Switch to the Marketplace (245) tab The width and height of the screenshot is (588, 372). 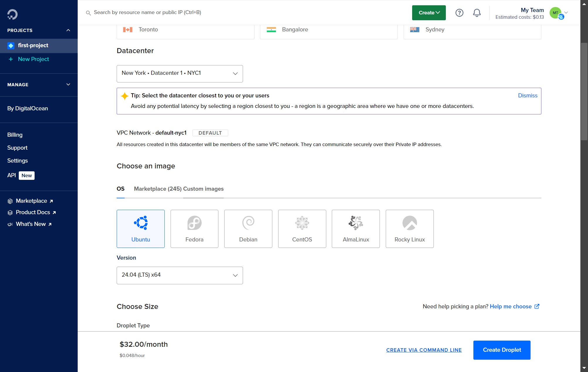pos(158,189)
